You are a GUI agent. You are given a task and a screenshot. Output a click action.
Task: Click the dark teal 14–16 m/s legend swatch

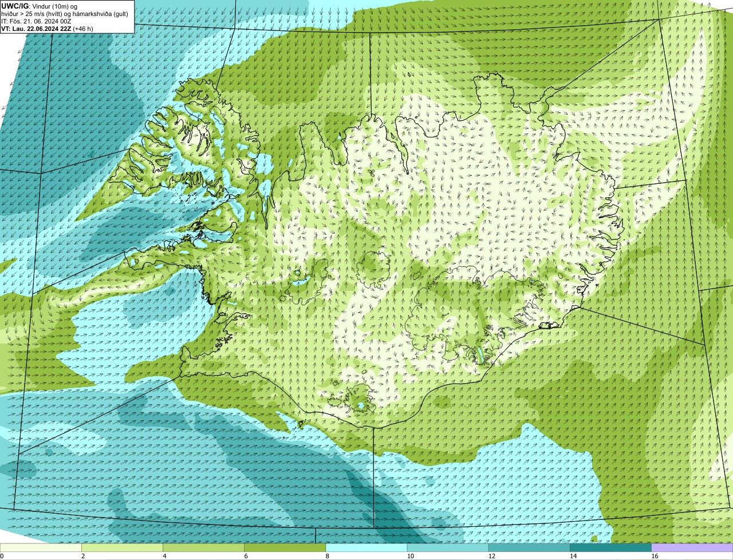(610, 548)
